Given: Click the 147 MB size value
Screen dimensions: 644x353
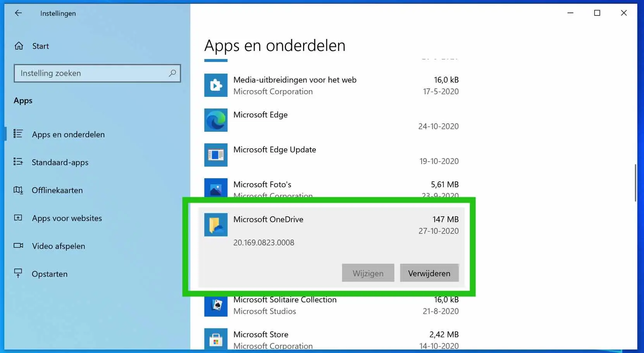Looking at the screenshot, I should pos(446,219).
